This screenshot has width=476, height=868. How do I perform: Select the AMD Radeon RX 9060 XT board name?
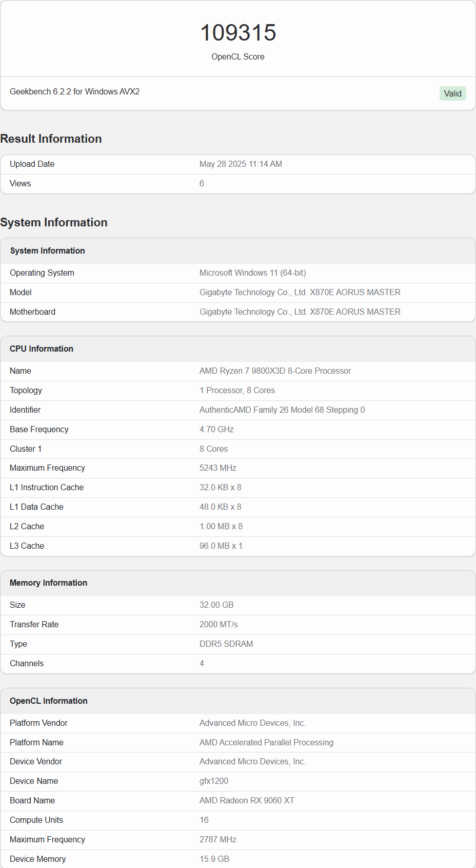coord(247,800)
